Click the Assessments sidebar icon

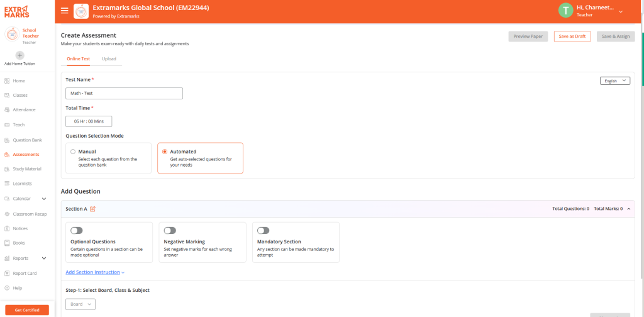click(x=7, y=154)
